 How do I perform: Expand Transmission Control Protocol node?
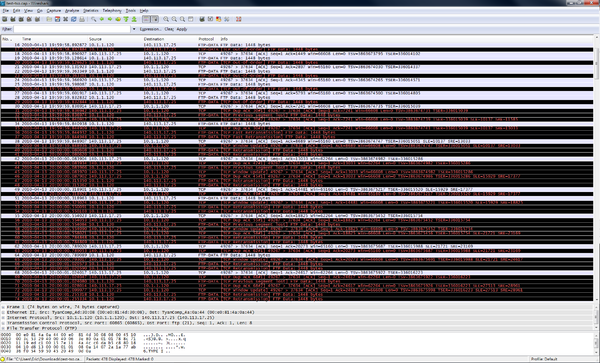click(x=3, y=323)
